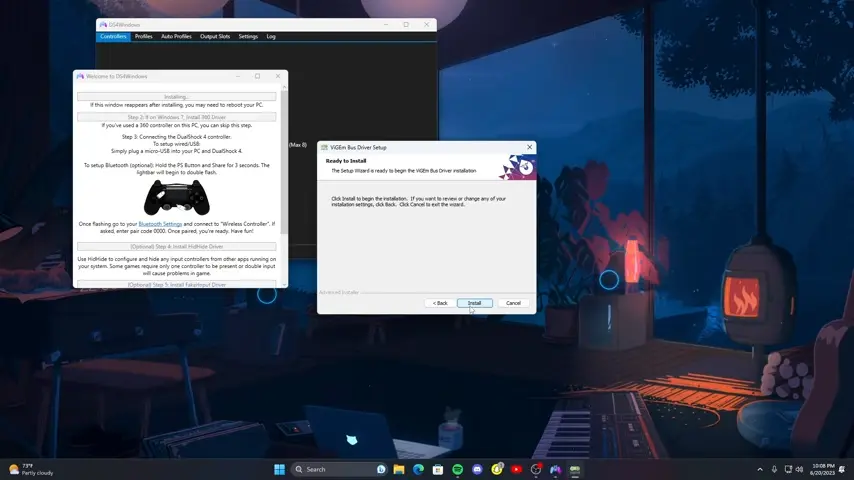
Task: Maximize the Welcome to DS4Windows window
Action: point(258,76)
